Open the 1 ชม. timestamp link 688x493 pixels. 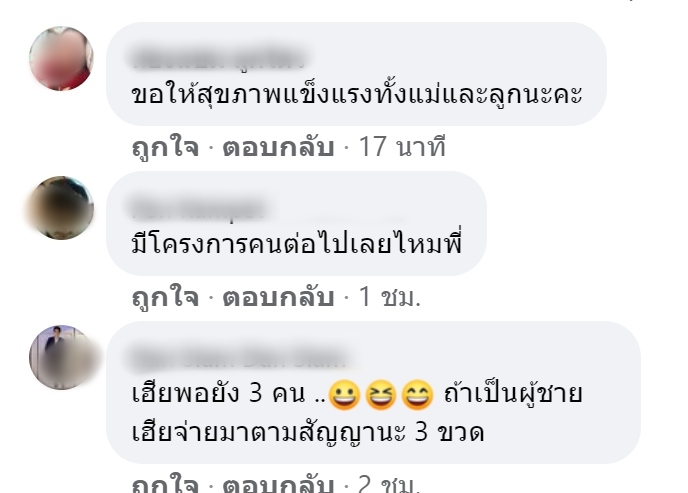click(390, 297)
